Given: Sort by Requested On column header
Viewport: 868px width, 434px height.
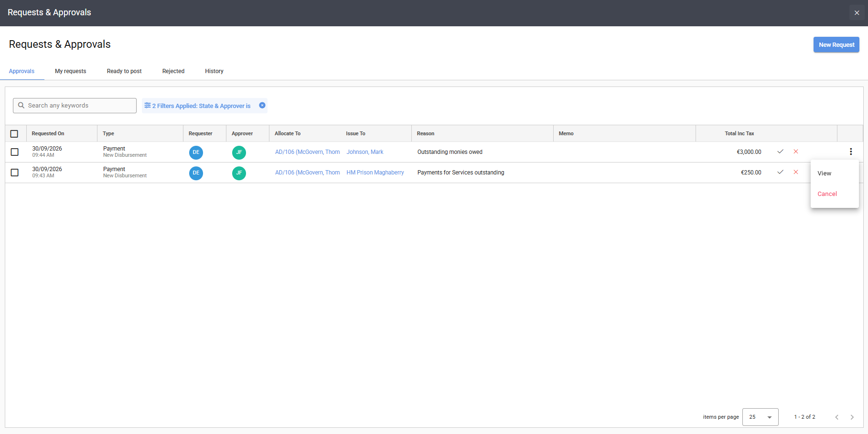Looking at the screenshot, I should pos(48,133).
